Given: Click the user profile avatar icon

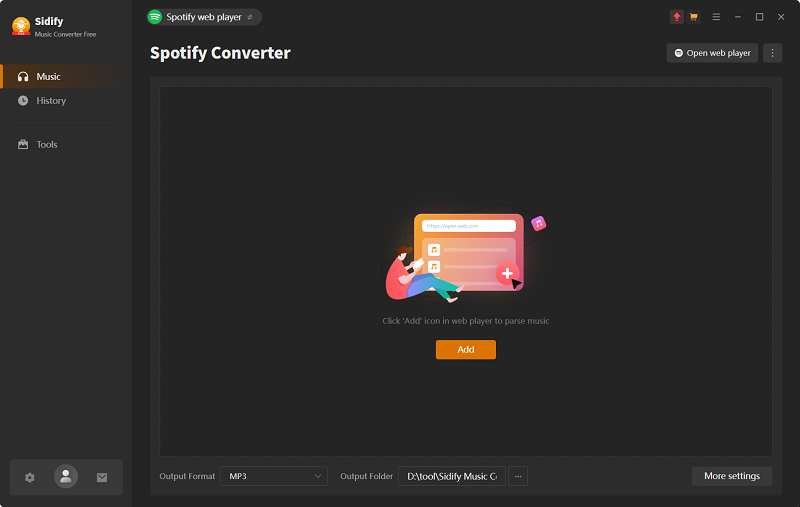Looking at the screenshot, I should click(66, 476).
